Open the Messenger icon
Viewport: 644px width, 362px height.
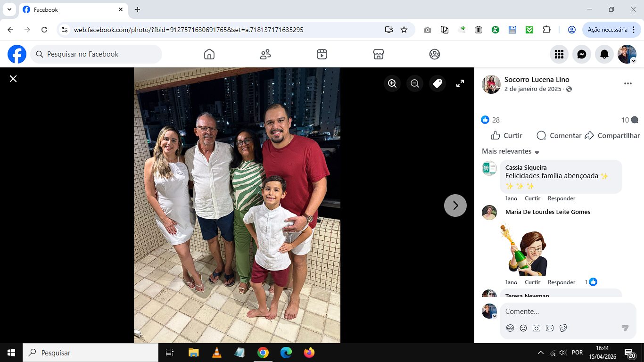click(582, 54)
